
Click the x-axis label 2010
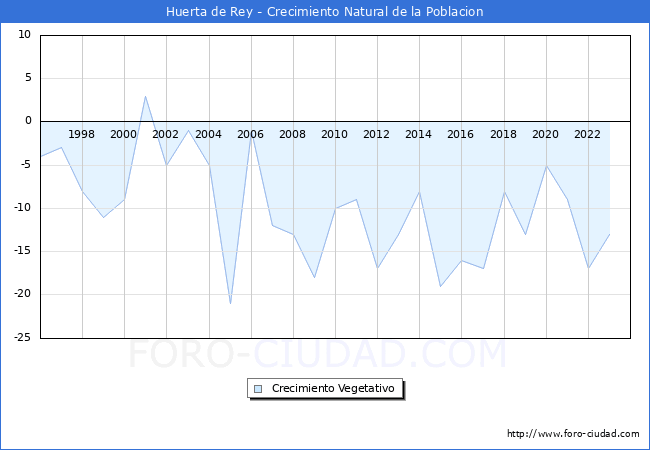pos(335,134)
